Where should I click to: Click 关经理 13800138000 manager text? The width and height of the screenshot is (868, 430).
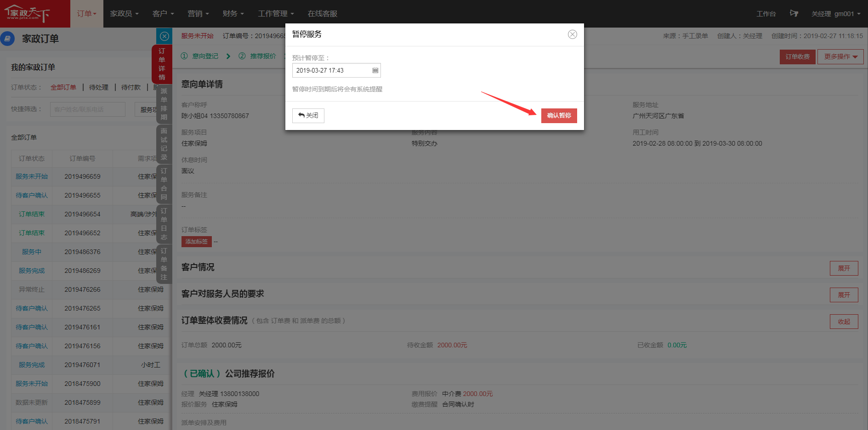229,394
